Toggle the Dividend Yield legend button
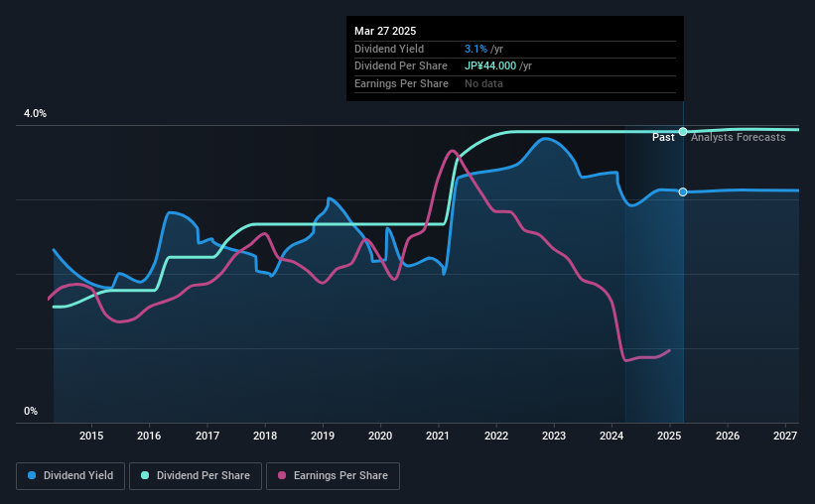This screenshot has height=504, width=815. 70,476
